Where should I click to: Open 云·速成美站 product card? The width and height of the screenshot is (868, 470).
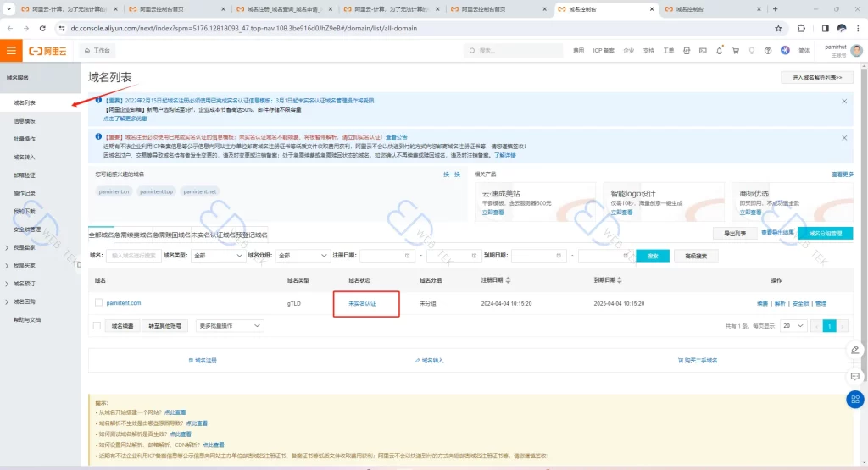(535, 202)
